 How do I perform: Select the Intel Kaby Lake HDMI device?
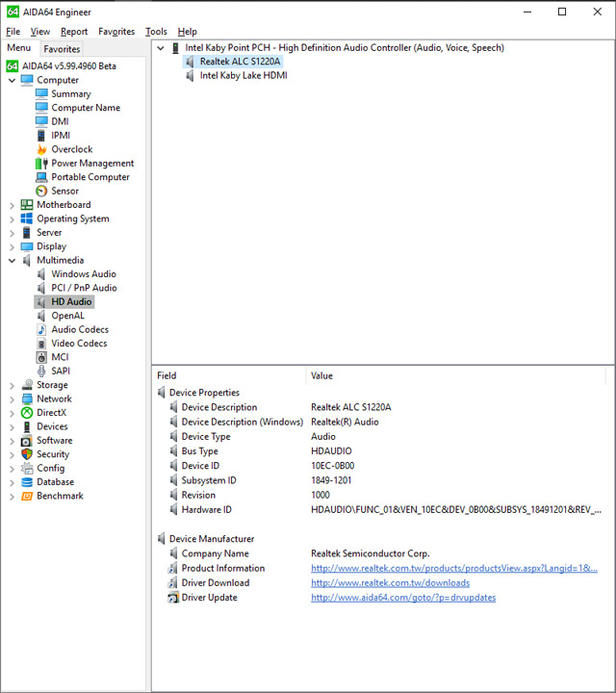[244, 76]
